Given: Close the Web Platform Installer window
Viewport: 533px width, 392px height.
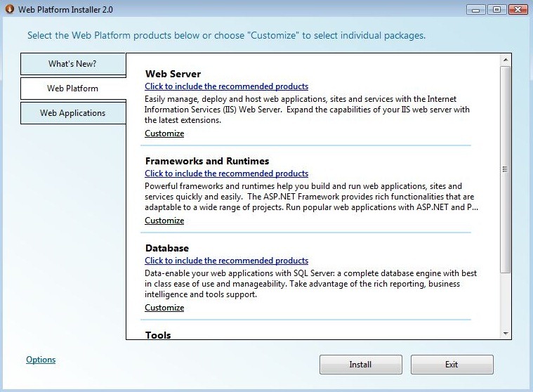Looking at the screenshot, I should [x=518, y=10].
